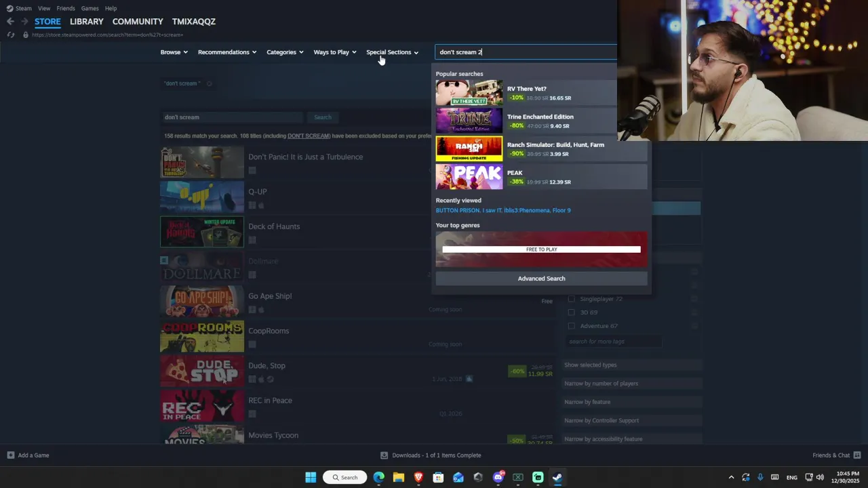
Task: Open Microsoft Edge from the taskbar
Action: 378,477
